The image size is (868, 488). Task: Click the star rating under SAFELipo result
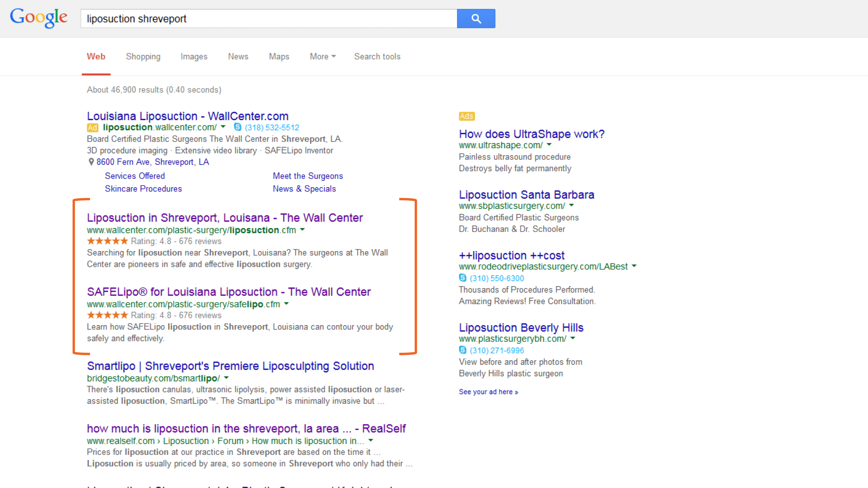click(x=107, y=315)
